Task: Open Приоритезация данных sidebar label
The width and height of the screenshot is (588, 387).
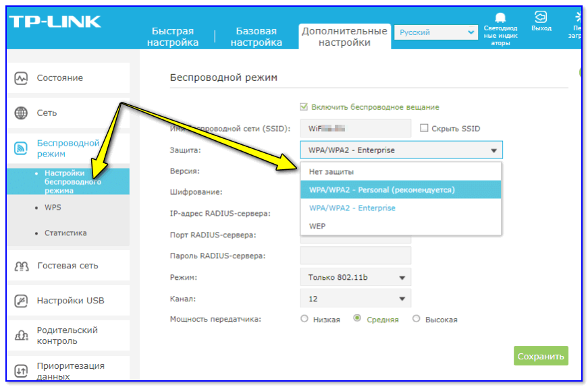Action: tap(70, 371)
